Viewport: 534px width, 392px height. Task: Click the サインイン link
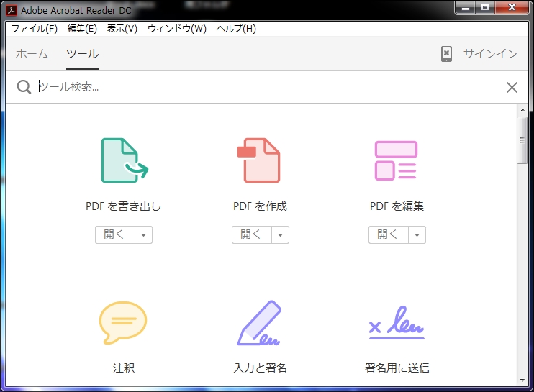[x=490, y=53]
